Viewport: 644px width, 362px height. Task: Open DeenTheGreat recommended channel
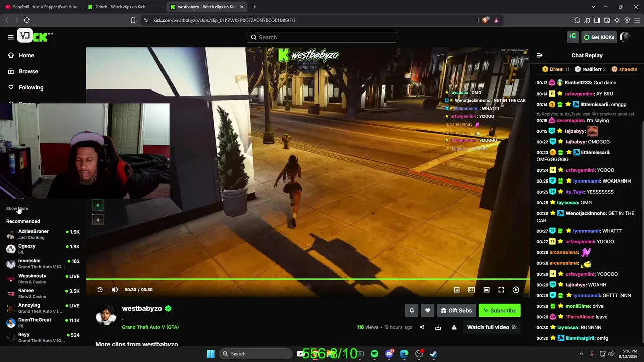(43, 323)
